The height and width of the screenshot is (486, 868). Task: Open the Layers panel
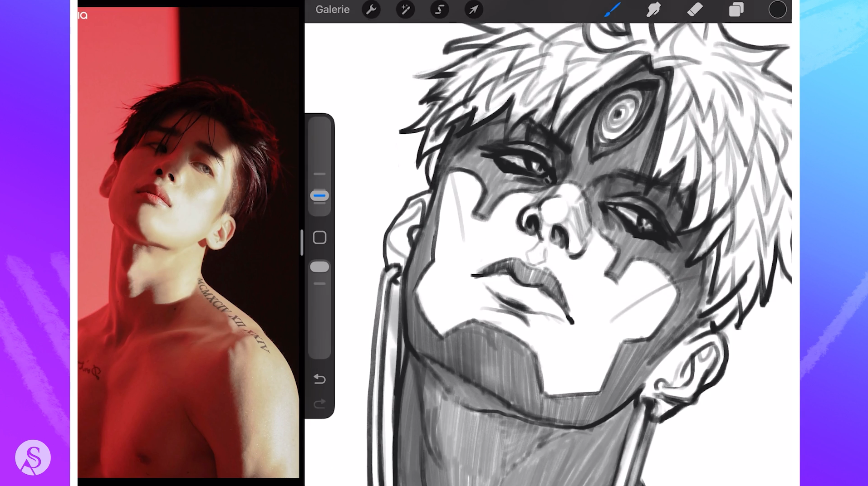[736, 10]
